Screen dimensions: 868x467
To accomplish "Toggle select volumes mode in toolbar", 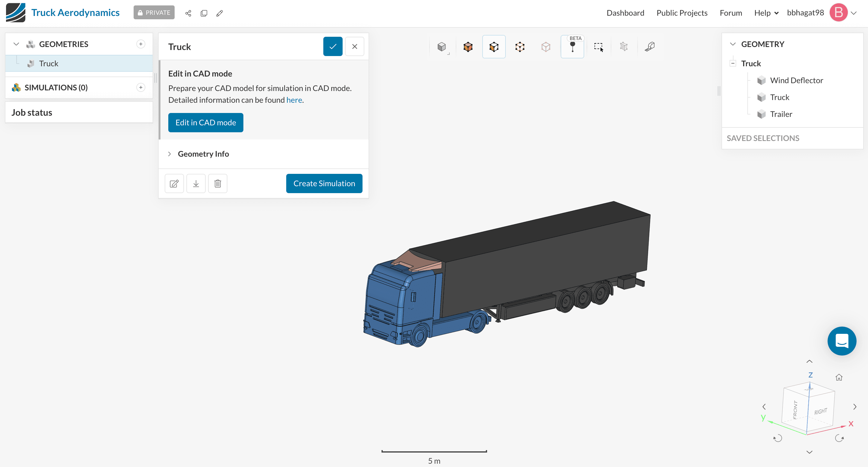I will point(468,47).
